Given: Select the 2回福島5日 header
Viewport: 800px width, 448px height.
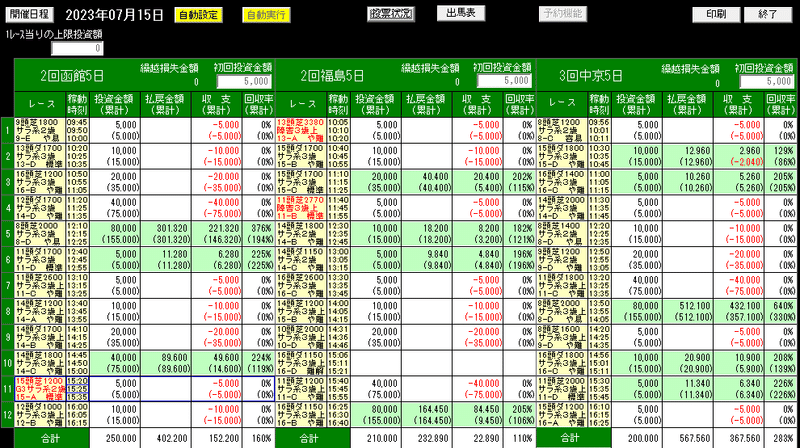Looking at the screenshot, I should click(332, 76).
